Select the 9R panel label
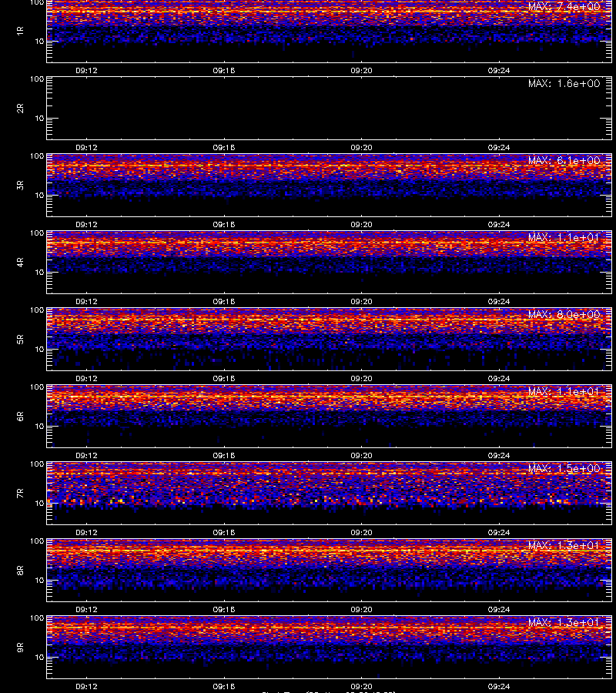This screenshot has width=616, height=693. pos(20,648)
